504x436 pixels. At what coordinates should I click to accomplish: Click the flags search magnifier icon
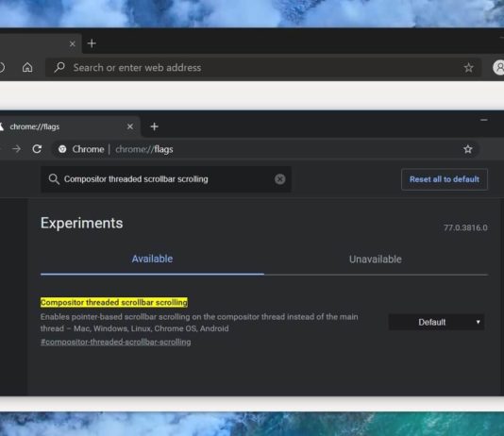pos(54,179)
